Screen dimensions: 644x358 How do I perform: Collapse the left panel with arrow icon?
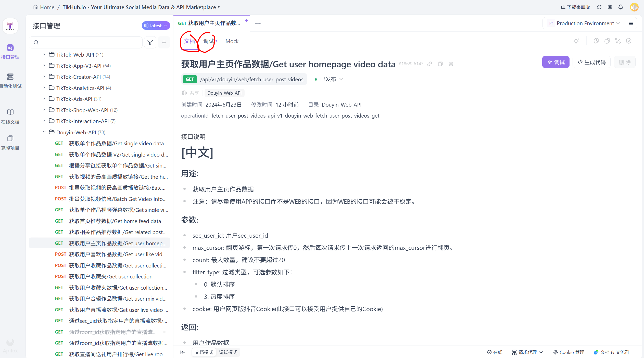point(183,352)
